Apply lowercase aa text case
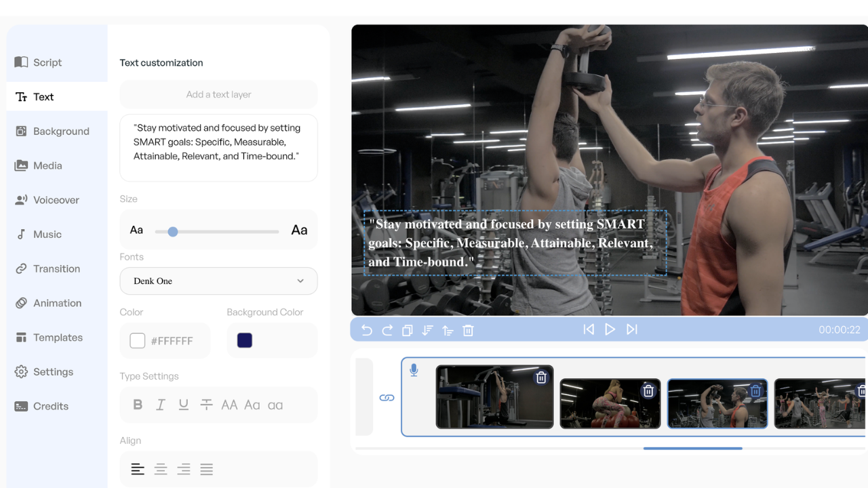868x488 pixels. [x=275, y=405]
